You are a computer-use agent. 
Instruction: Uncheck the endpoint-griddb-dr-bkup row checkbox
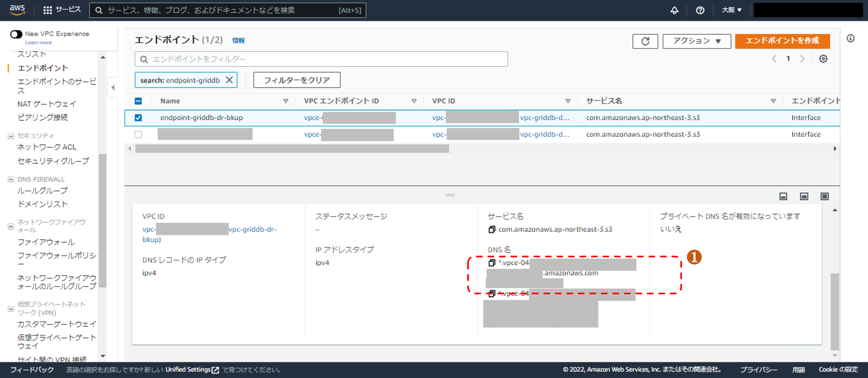[138, 118]
